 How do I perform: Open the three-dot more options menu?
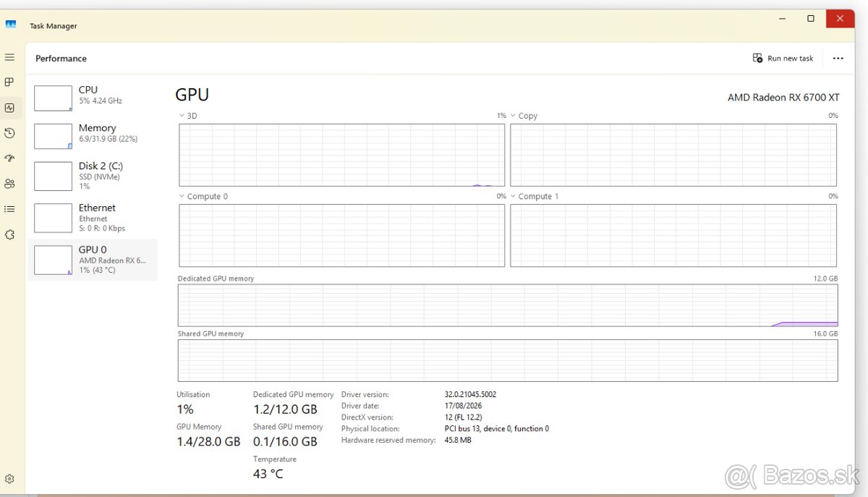point(838,59)
